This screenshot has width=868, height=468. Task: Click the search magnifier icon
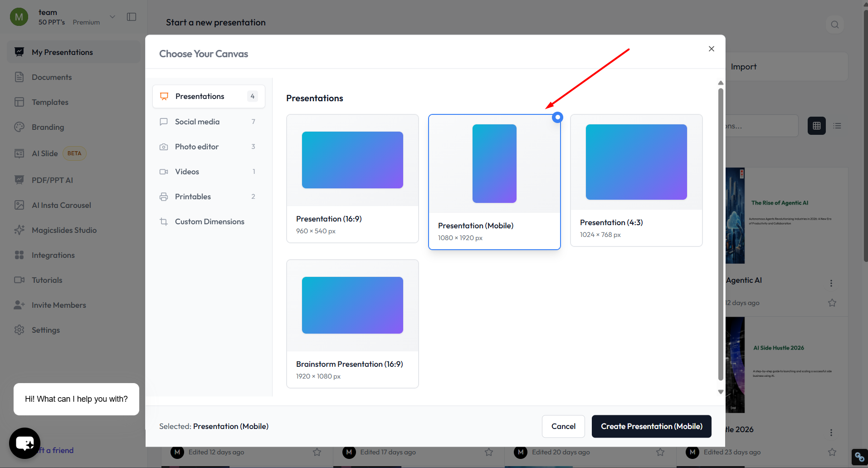[834, 25]
